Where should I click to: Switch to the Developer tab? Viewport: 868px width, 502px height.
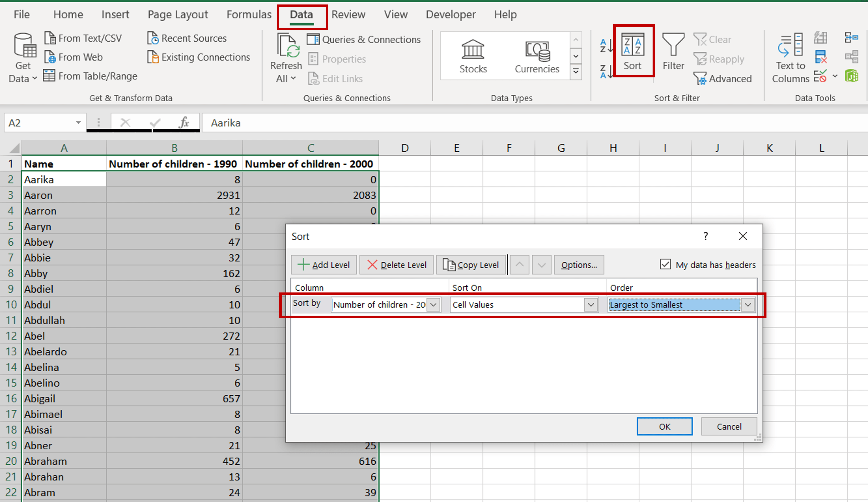pyautogui.click(x=451, y=14)
